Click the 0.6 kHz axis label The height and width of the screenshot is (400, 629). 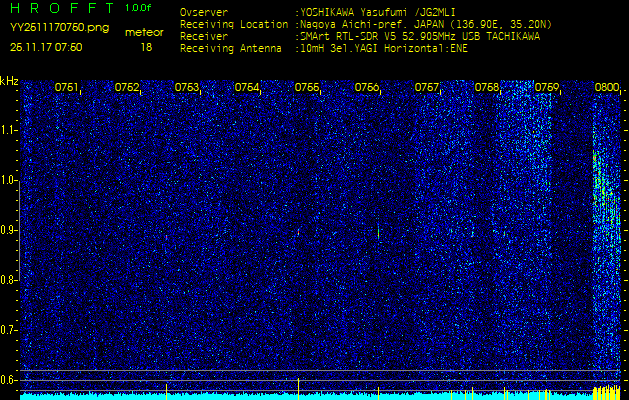pos(8,380)
